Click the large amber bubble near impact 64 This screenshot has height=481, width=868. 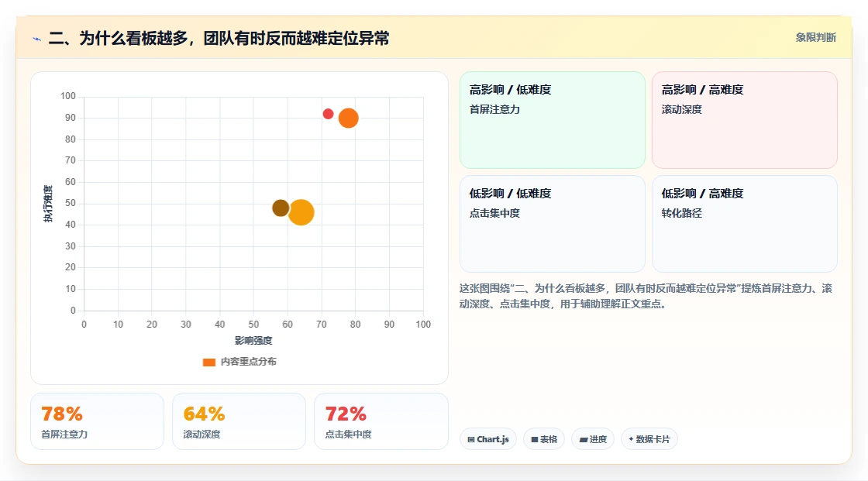301,212
